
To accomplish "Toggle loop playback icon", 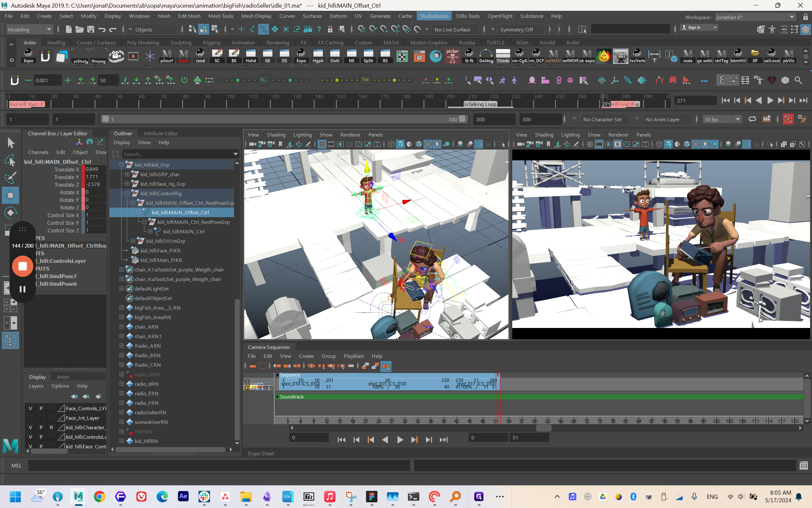I will tap(752, 119).
